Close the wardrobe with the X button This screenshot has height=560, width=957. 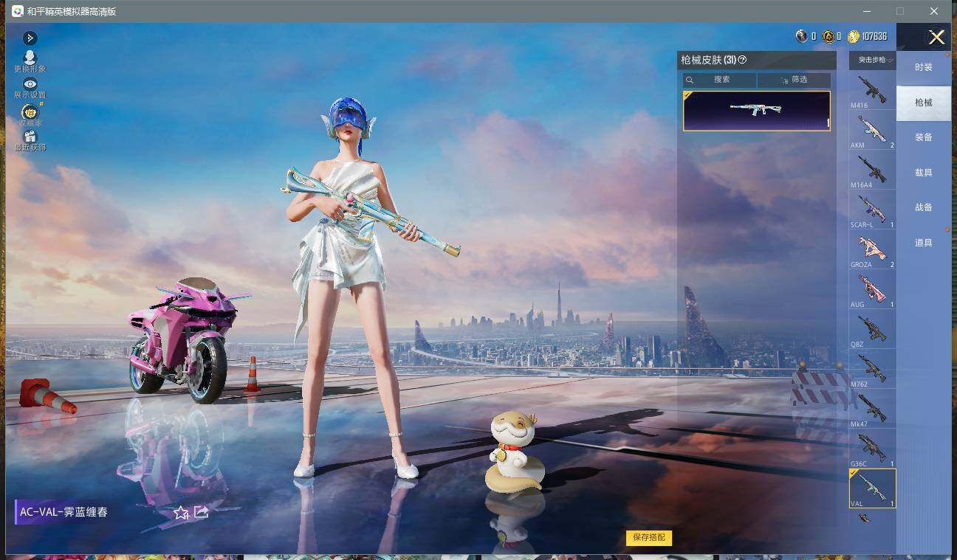[936, 38]
